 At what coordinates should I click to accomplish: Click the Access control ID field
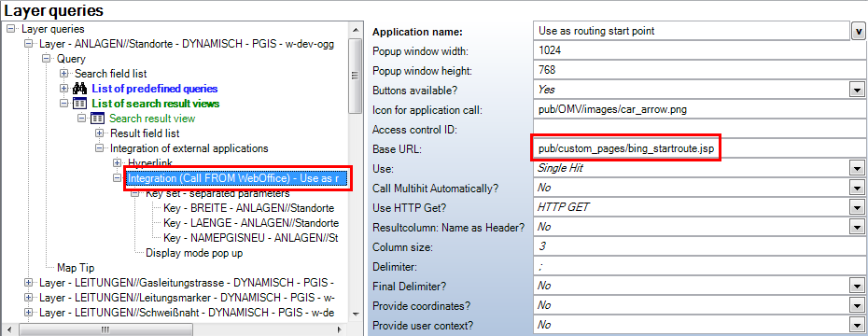(699, 129)
